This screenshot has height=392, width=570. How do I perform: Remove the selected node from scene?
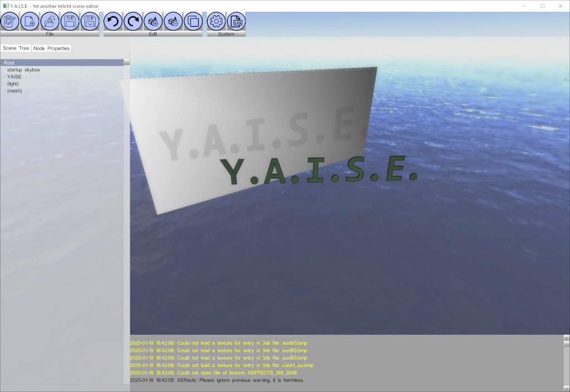coord(173,22)
